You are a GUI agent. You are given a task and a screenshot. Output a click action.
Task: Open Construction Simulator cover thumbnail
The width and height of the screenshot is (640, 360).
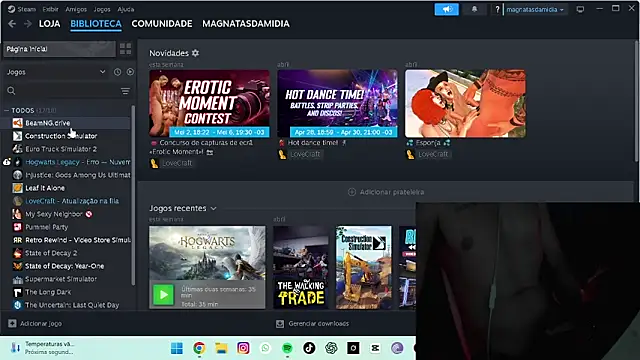pyautogui.click(x=363, y=267)
